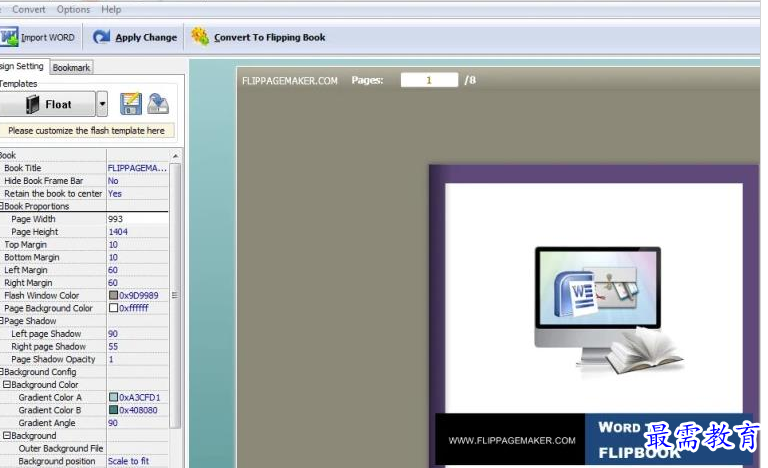Select the Float template button

tap(48, 104)
